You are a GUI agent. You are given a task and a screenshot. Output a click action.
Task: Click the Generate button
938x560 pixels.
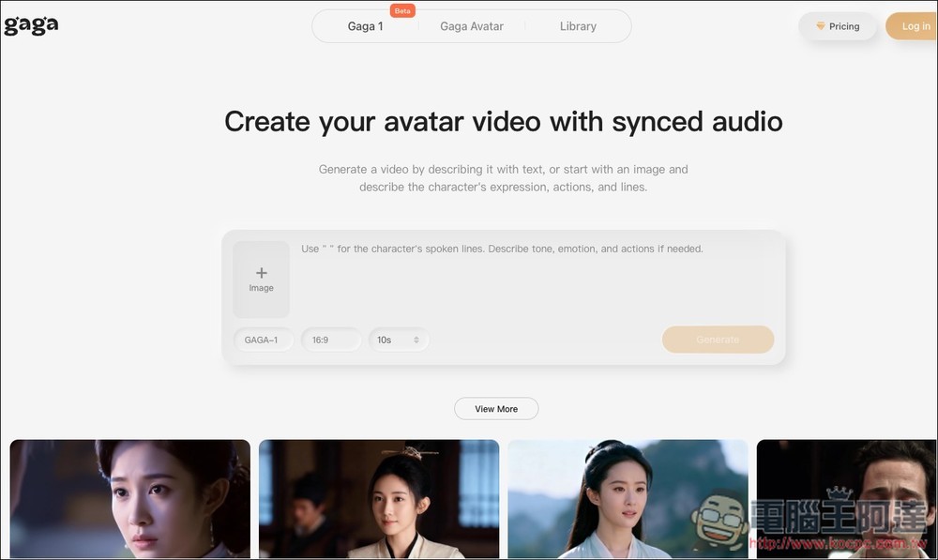pos(718,340)
